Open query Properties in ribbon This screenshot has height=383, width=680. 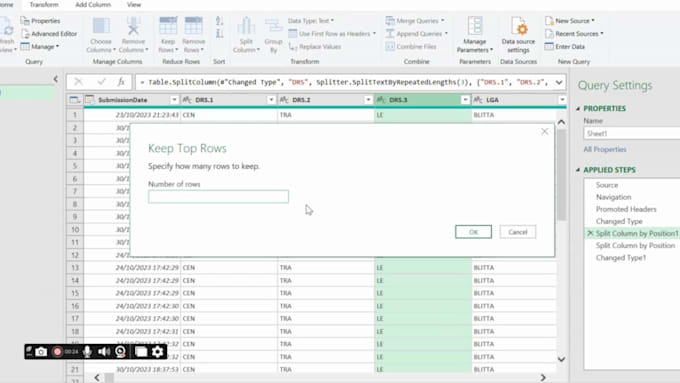coord(40,21)
